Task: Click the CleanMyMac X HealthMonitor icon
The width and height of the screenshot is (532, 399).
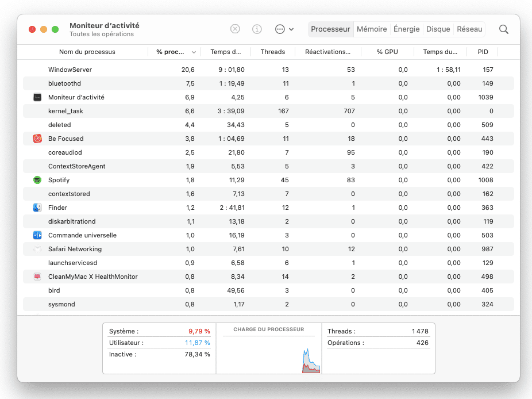Action: (x=37, y=277)
